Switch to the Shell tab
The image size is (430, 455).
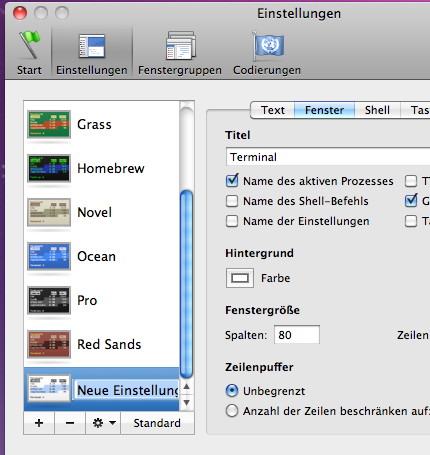pos(377,110)
